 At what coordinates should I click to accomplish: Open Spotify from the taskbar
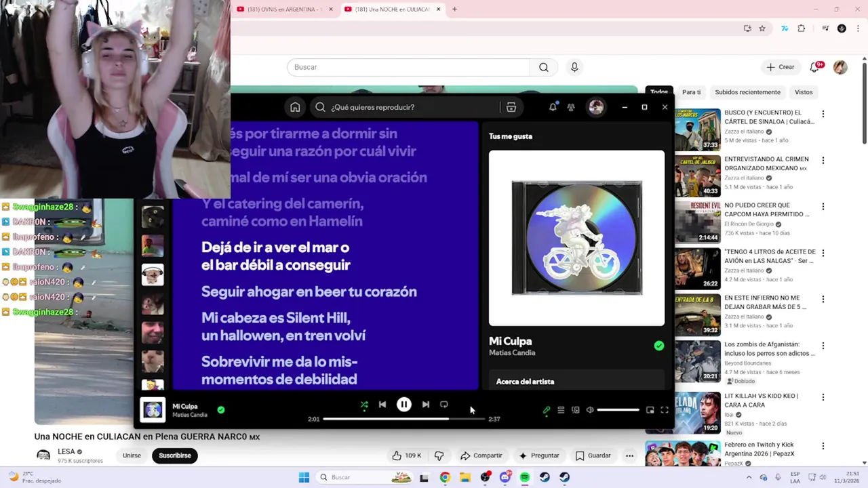click(525, 477)
